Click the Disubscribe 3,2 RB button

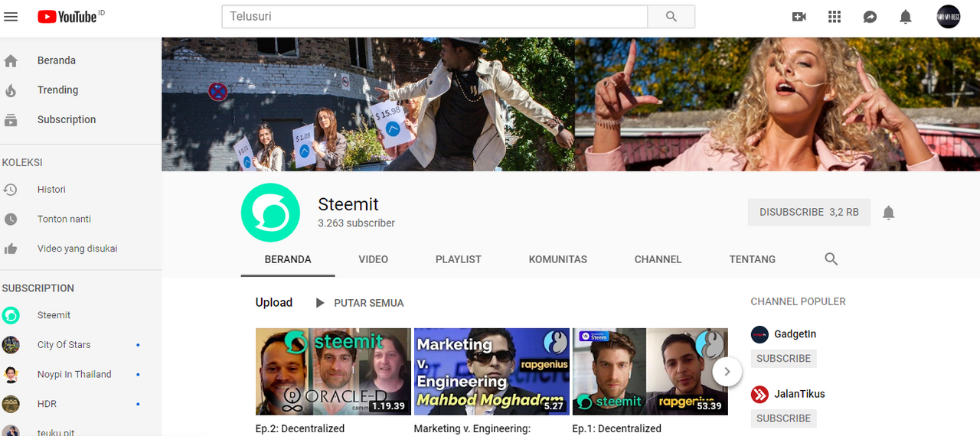click(809, 212)
